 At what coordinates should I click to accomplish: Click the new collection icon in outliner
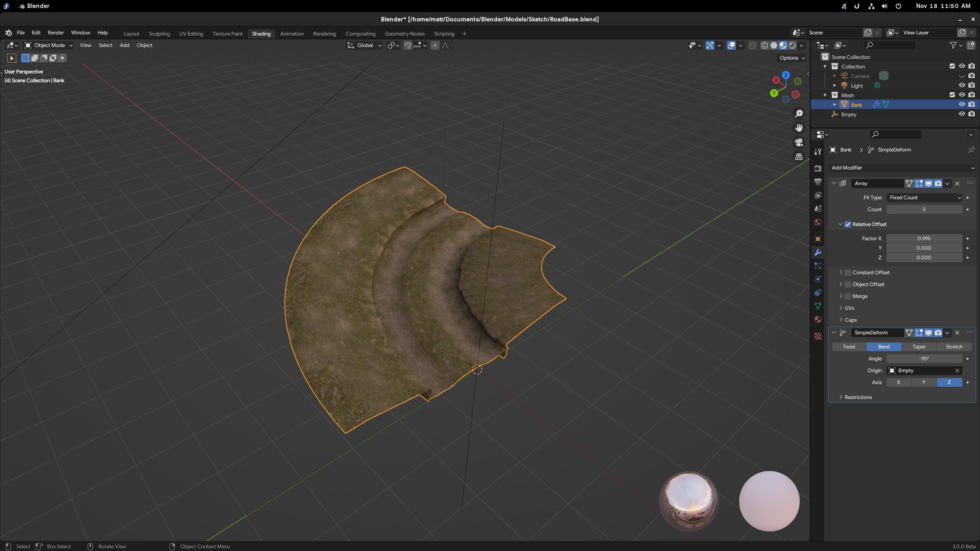(x=971, y=45)
